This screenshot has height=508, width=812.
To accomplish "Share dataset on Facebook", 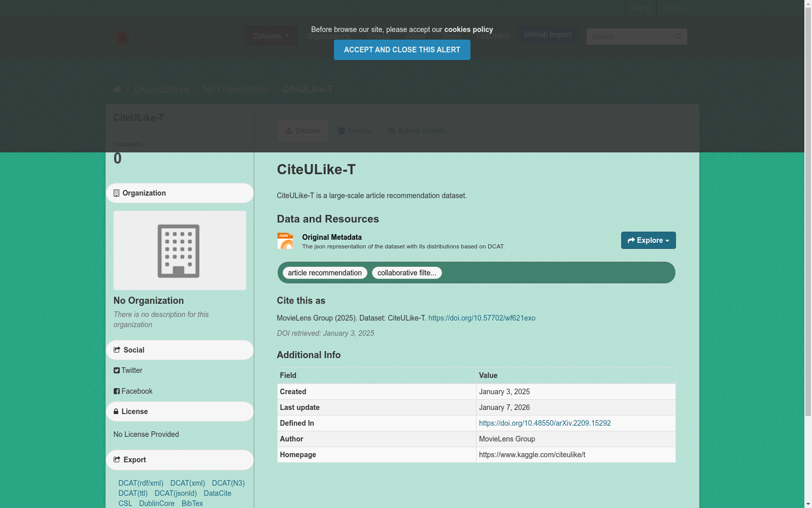I will [x=137, y=391].
